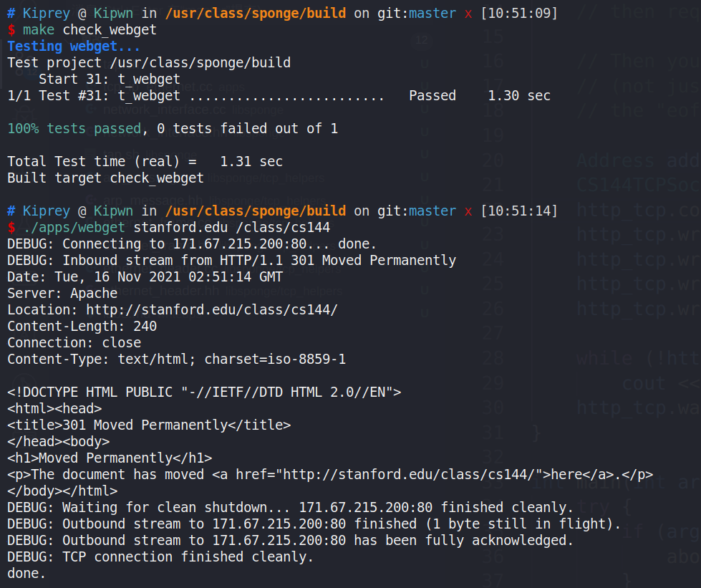The height and width of the screenshot is (588, 701).
Task: Click the red x git status marker in the second prompt
Action: point(468,211)
